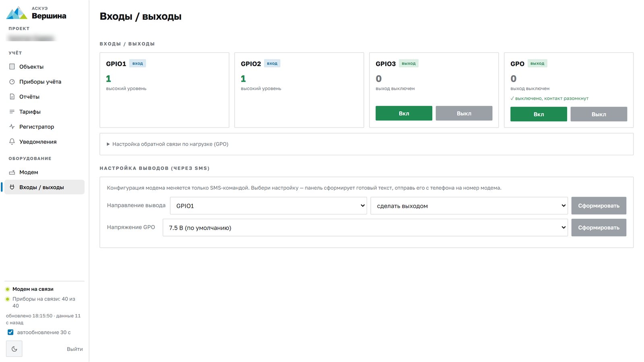
Task: Click the GPO выход badge
Action: coord(537,64)
